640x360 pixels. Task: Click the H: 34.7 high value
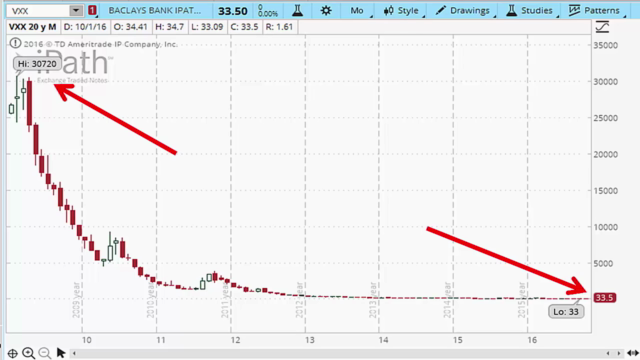pos(169,27)
